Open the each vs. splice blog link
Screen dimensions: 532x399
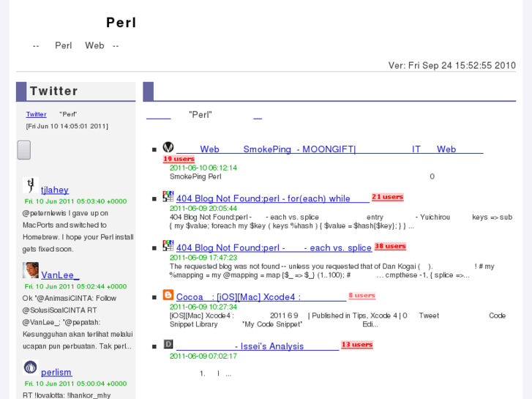coord(274,247)
